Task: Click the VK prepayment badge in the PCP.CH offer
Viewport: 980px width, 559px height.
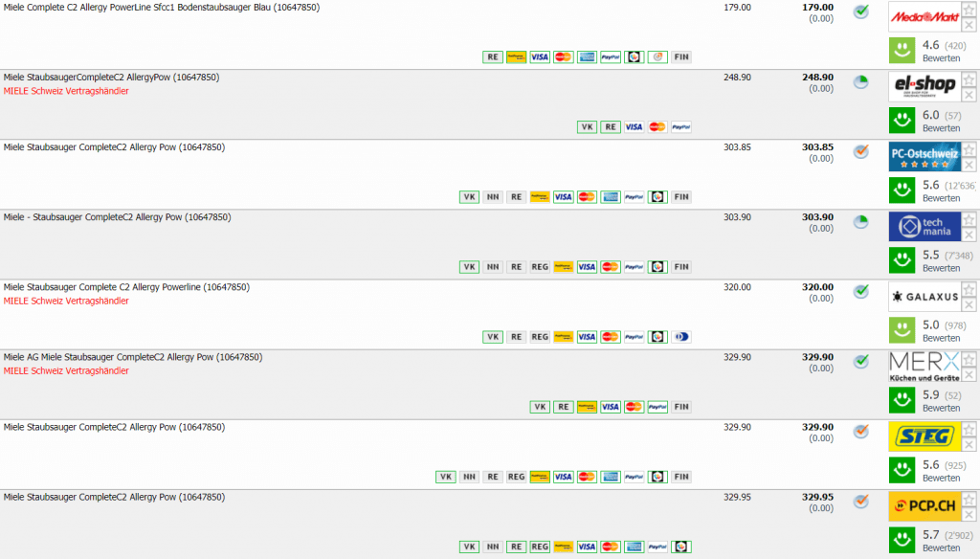Action: tap(469, 547)
